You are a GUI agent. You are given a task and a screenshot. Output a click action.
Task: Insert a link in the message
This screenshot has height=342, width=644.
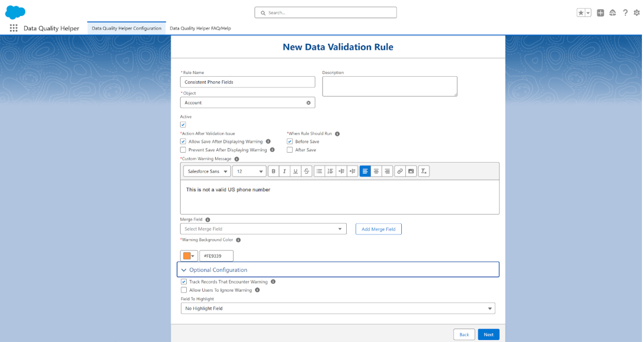point(400,171)
